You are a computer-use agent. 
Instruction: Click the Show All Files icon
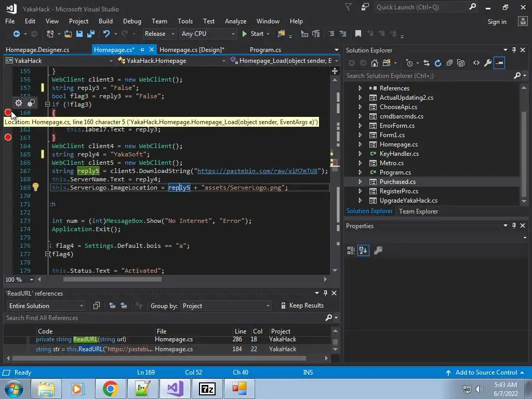(x=460, y=63)
